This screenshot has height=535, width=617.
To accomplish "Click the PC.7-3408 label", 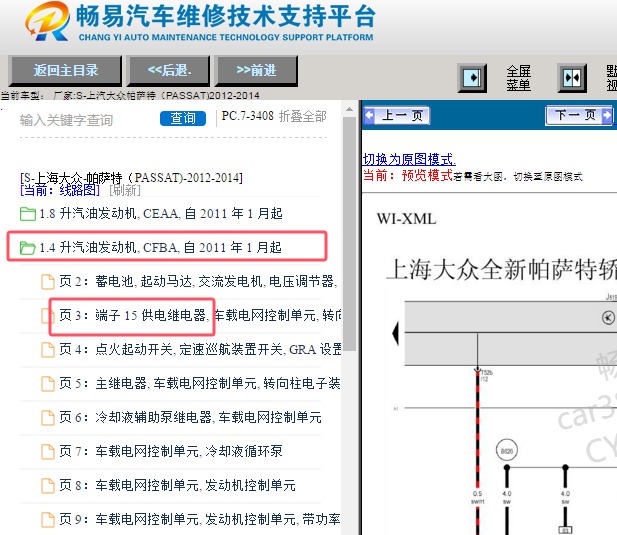I will coord(248,116).
